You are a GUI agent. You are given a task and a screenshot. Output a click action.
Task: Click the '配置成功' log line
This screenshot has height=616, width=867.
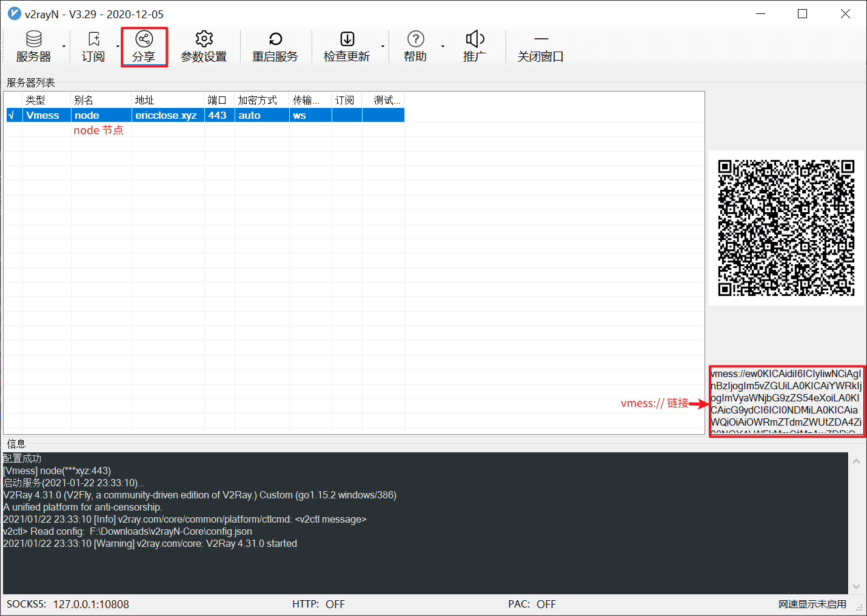coord(22,458)
